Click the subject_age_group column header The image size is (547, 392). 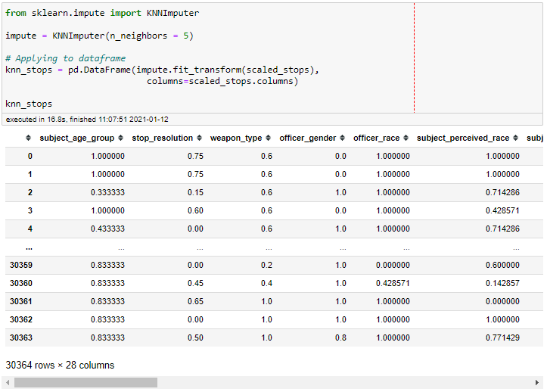pyautogui.click(x=77, y=138)
